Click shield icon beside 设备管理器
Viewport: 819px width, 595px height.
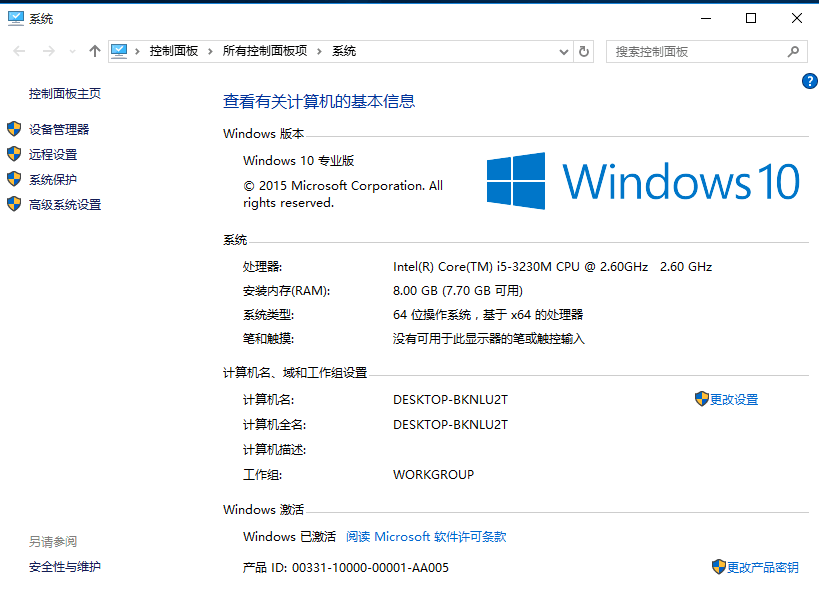coord(14,129)
